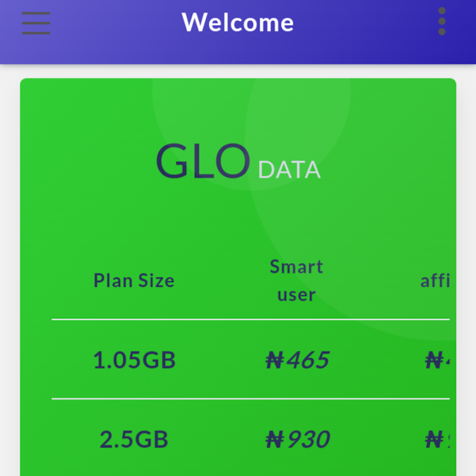Select the Plan Size column header
This screenshot has width=476, height=476.
click(134, 280)
